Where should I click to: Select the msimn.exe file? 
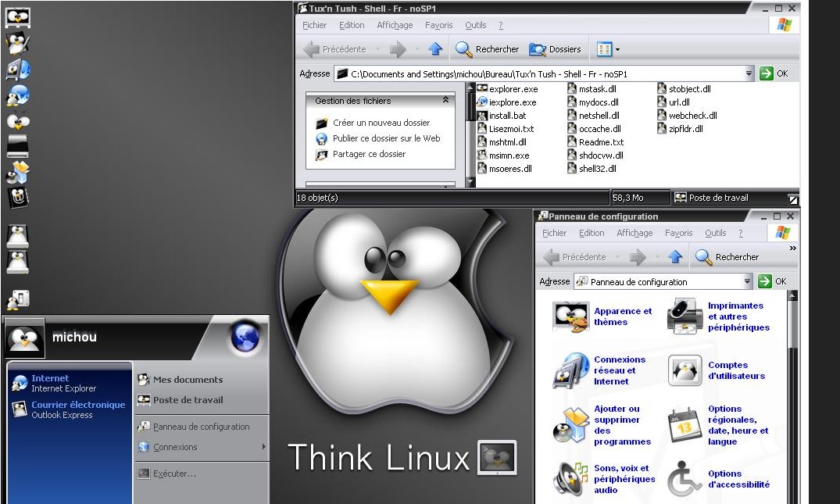click(x=503, y=155)
